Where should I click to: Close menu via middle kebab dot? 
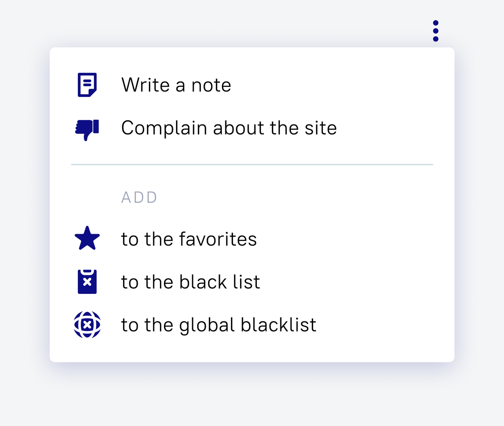tap(436, 31)
